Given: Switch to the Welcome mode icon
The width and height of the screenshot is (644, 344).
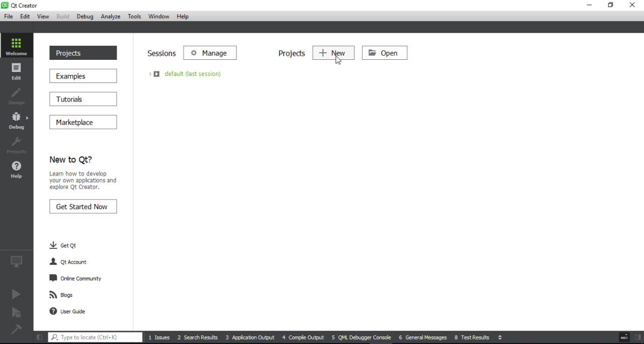Looking at the screenshot, I should point(16,45).
